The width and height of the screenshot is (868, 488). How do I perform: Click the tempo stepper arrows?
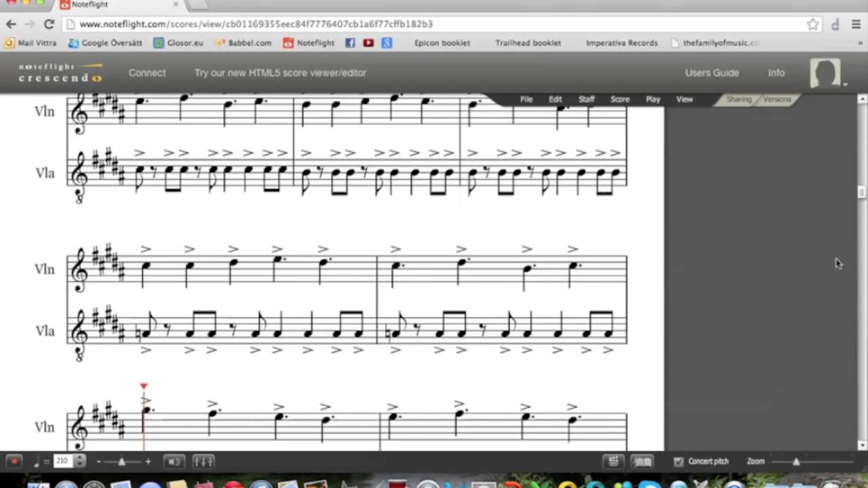click(79, 462)
